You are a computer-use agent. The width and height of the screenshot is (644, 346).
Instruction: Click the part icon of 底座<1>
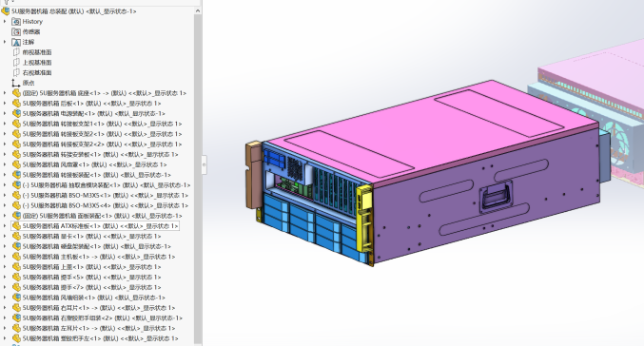click(x=16, y=93)
